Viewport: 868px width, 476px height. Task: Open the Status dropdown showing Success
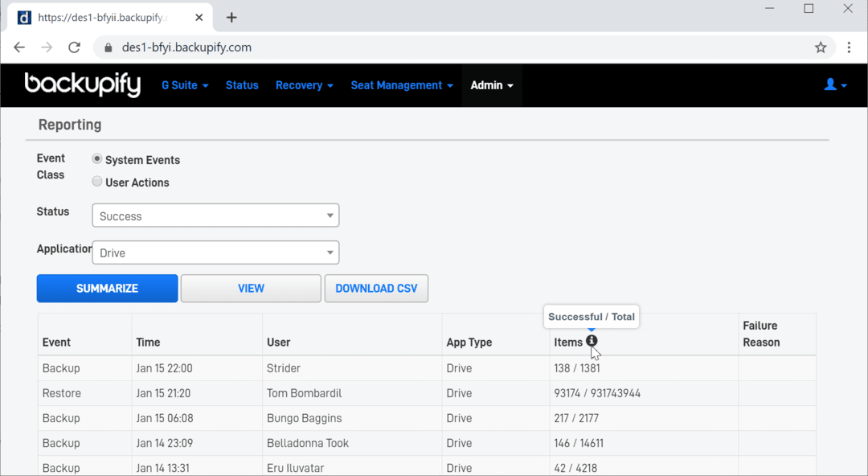(x=215, y=215)
